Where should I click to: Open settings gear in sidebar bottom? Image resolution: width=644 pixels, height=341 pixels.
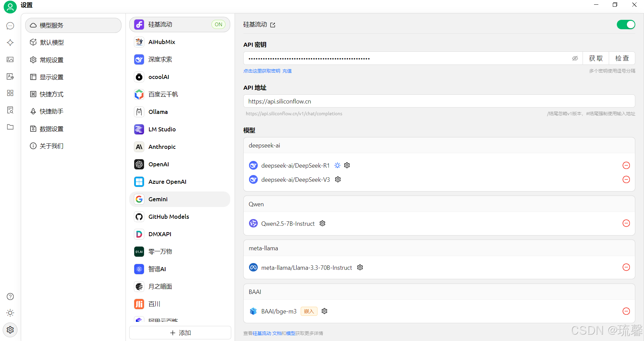10,330
